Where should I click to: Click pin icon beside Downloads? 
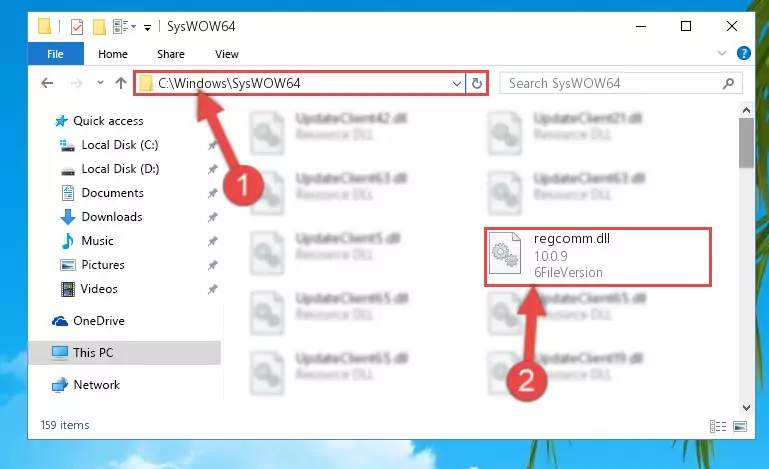point(212,217)
